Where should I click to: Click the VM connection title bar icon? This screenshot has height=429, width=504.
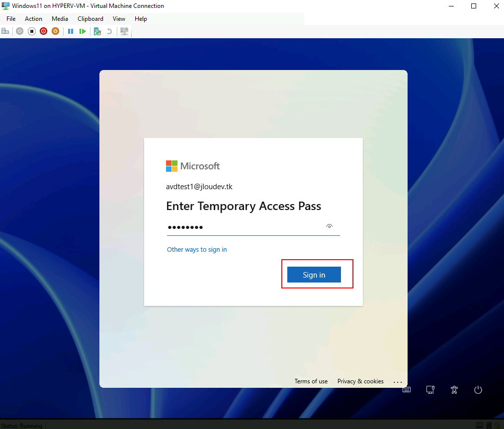5,6
